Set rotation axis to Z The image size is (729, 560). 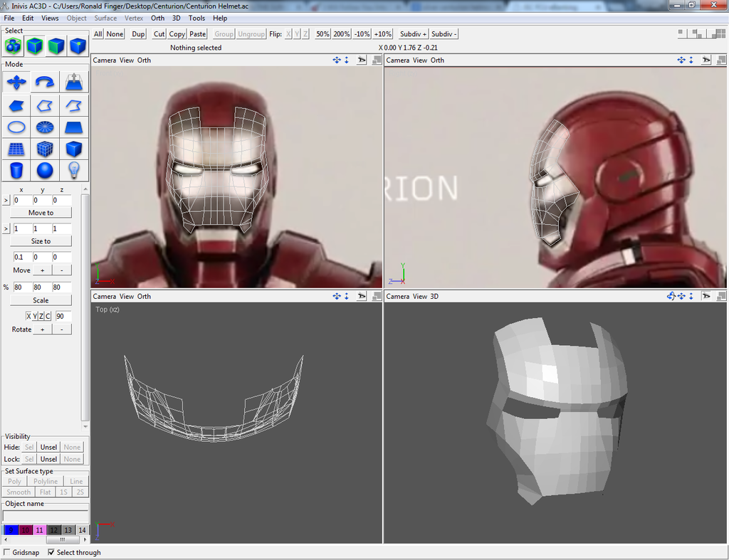pos(41,316)
